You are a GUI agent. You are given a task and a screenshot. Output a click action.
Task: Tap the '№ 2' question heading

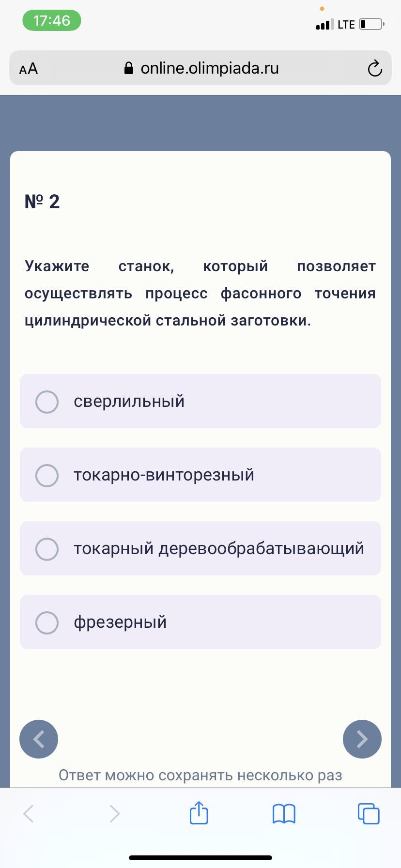pyautogui.click(x=42, y=201)
